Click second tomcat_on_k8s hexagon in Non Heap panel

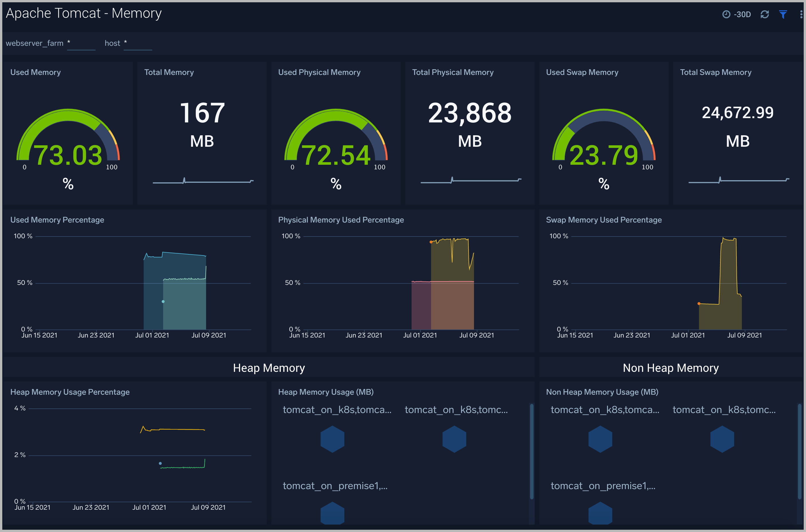point(722,439)
